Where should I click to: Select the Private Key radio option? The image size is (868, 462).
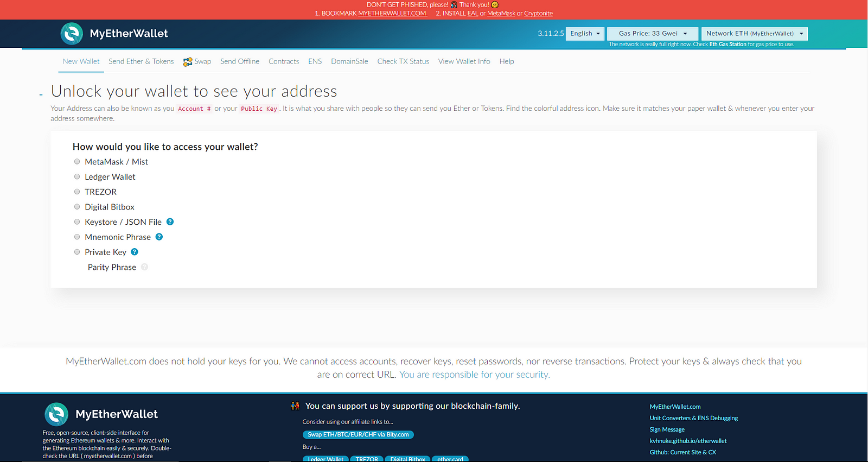tap(77, 252)
